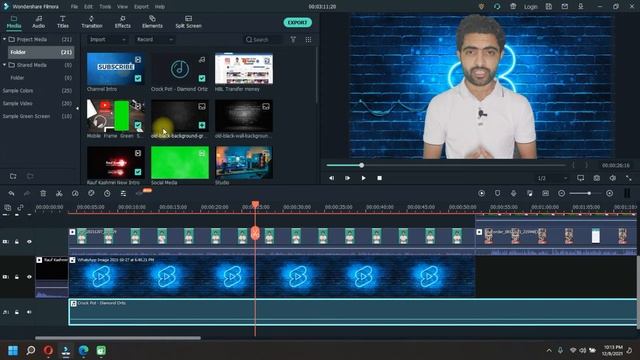The width and height of the screenshot is (640, 360).
Task: Toggle the media grid view icon
Action: 308,39
